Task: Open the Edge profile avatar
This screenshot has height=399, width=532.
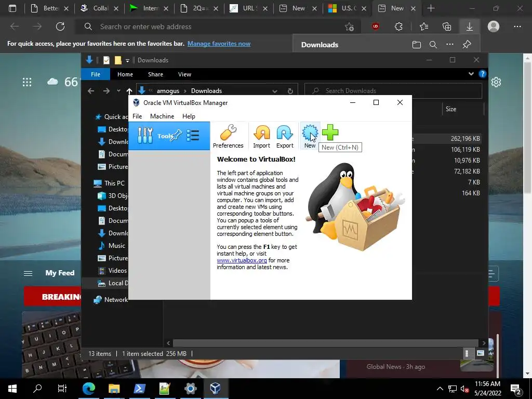Action: coord(494,26)
